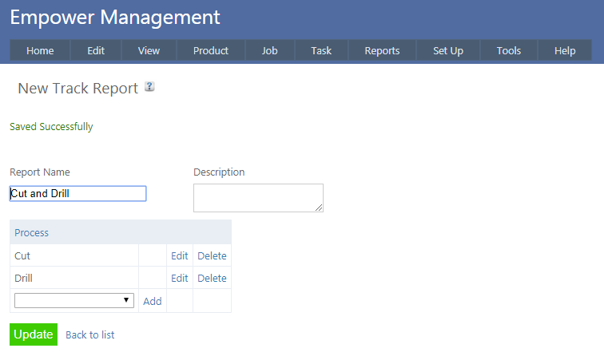Go back to list link
604x364 pixels.
89,335
